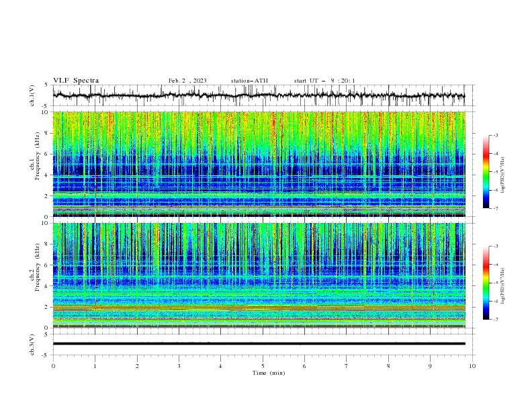Click the ch.1 spectrogram panel
The image size is (532, 411).
click(x=259, y=164)
